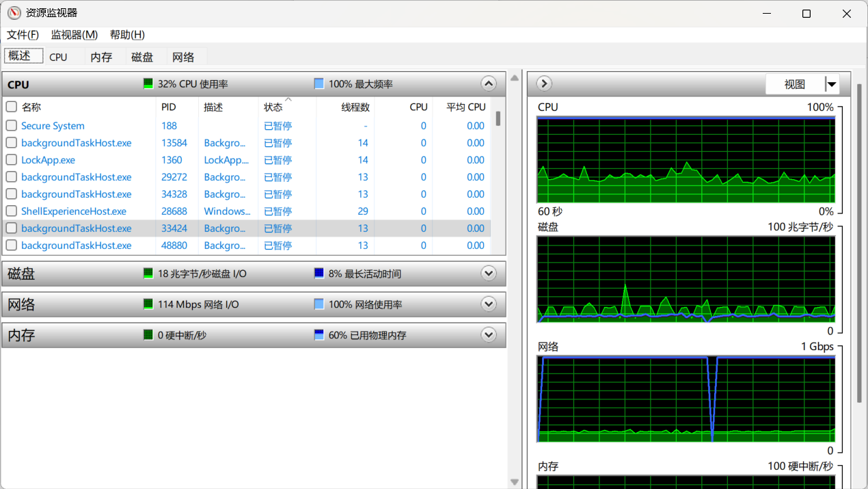Click the 磁盘 activity graph
The width and height of the screenshot is (868, 489).
[x=686, y=279]
